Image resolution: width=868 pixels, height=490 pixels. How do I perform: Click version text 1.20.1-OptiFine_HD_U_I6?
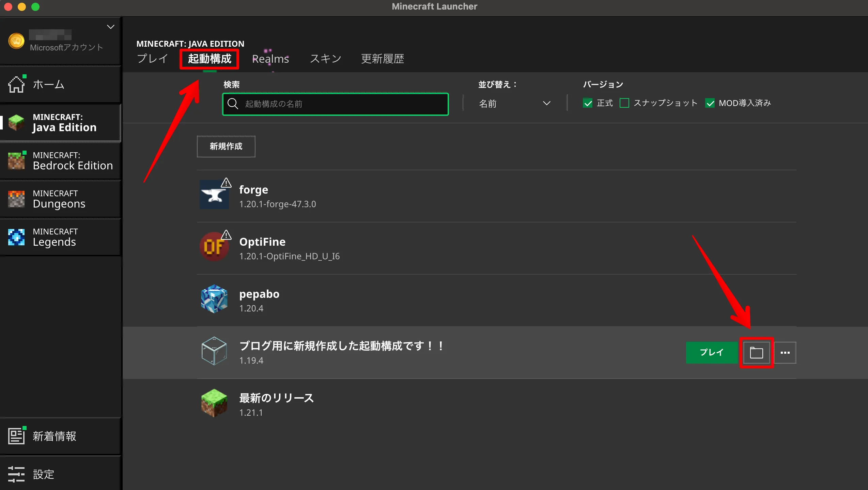click(289, 256)
